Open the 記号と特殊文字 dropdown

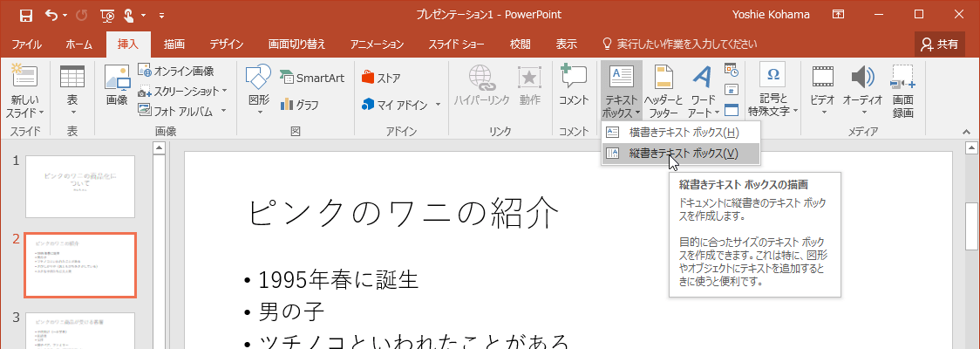click(773, 91)
